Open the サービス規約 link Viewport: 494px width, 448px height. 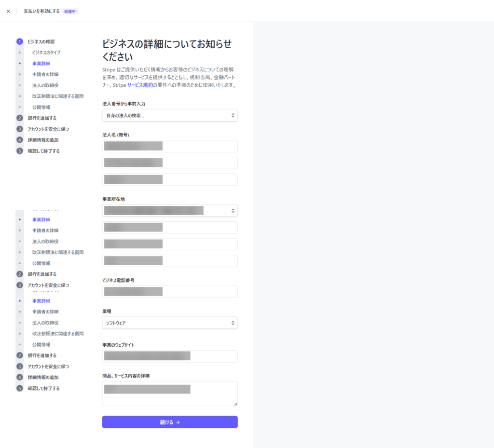(x=140, y=85)
